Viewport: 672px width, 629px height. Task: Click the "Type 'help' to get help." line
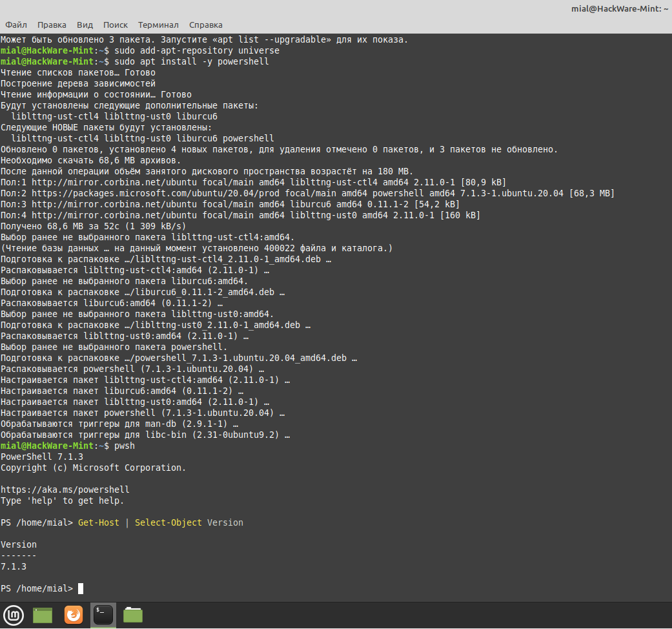coord(62,500)
